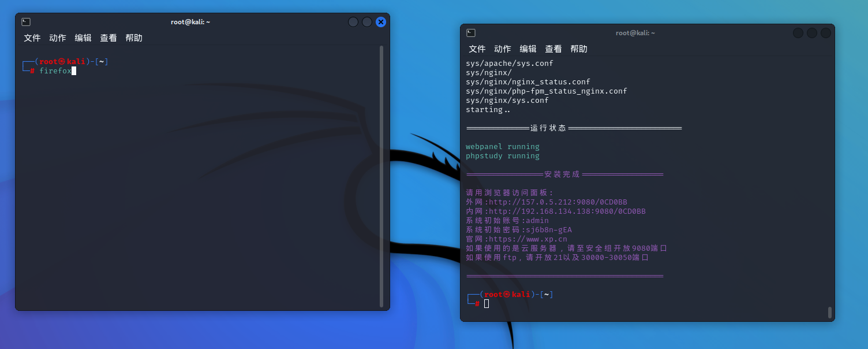Click the left terminal's (root㉿kali) prompt text
This screenshot has width=868, height=349.
(62, 61)
